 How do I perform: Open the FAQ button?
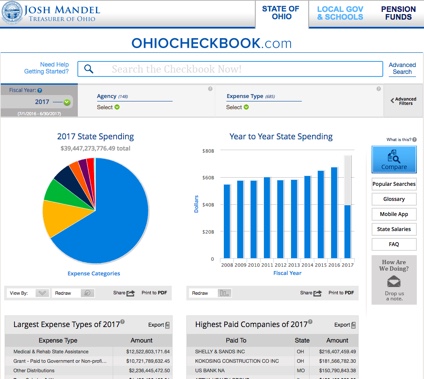(394, 244)
